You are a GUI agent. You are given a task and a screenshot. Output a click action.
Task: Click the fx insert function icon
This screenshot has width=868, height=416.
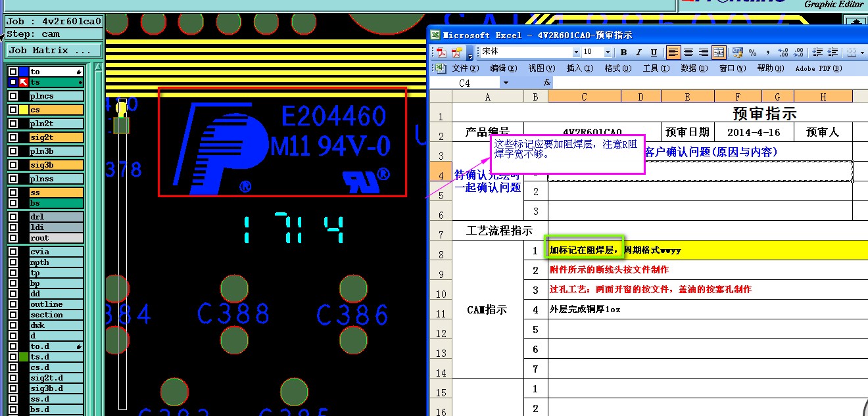click(547, 83)
